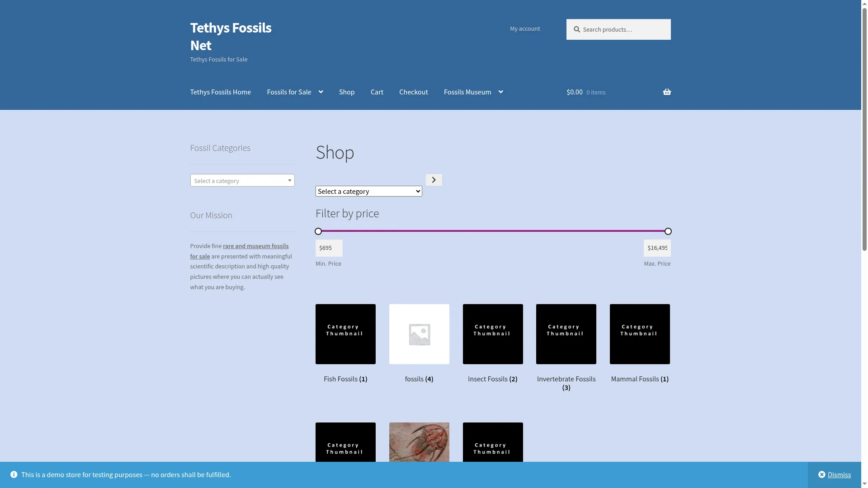The width and height of the screenshot is (868, 488).
Task: Open the Insect Fossils category thumbnail
Action: click(493, 334)
